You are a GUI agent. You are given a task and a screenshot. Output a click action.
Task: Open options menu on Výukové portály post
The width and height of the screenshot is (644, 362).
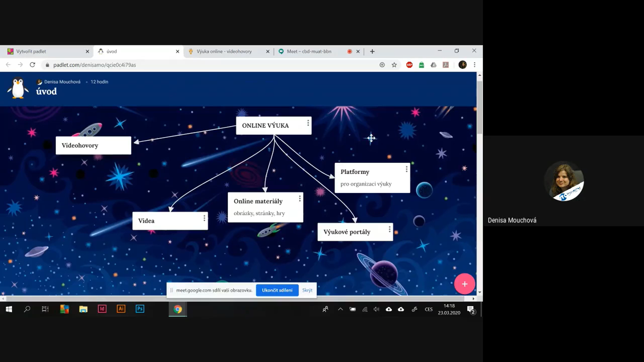point(389,229)
